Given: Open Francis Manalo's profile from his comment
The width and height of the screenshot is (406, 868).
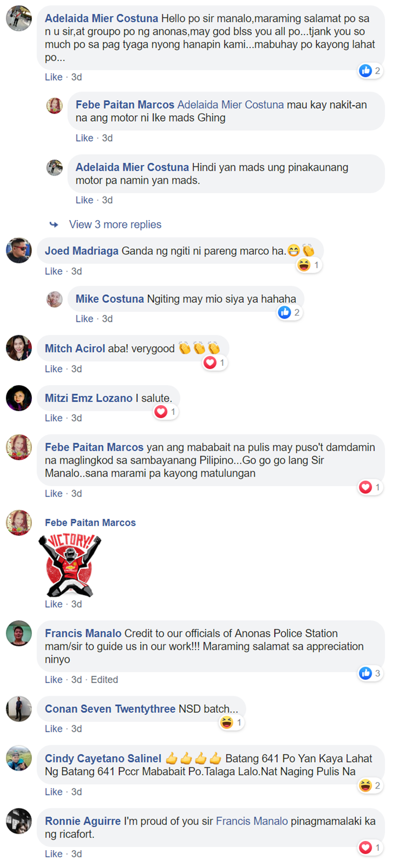Looking at the screenshot, I should click(x=83, y=633).
